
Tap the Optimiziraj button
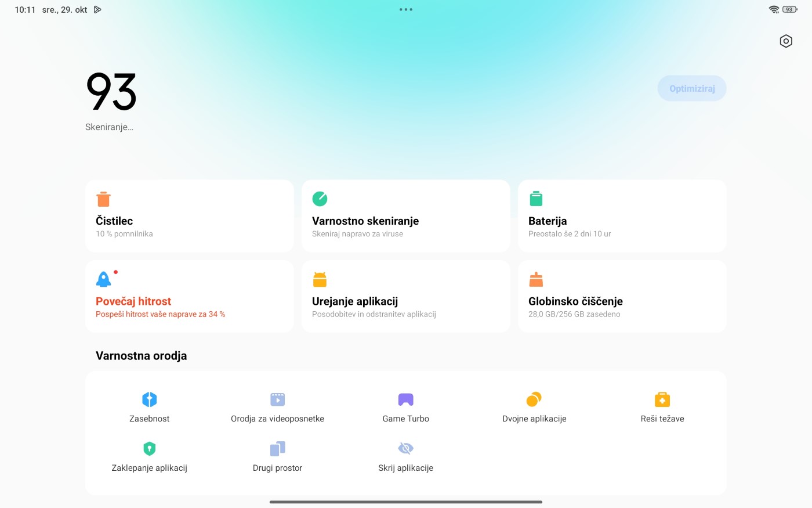[x=691, y=89]
